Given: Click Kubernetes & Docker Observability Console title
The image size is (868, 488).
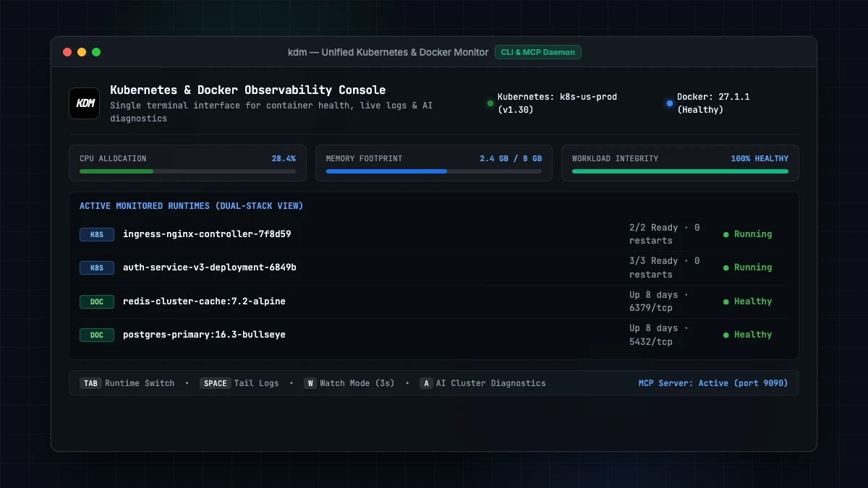Looking at the screenshot, I should pyautogui.click(x=248, y=90).
